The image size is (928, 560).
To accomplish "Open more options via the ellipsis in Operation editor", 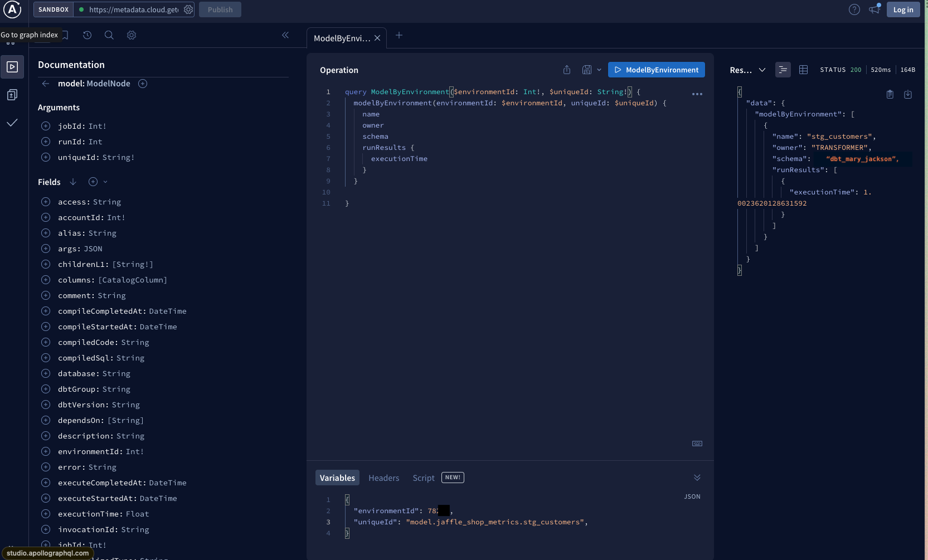I will 697,94.
